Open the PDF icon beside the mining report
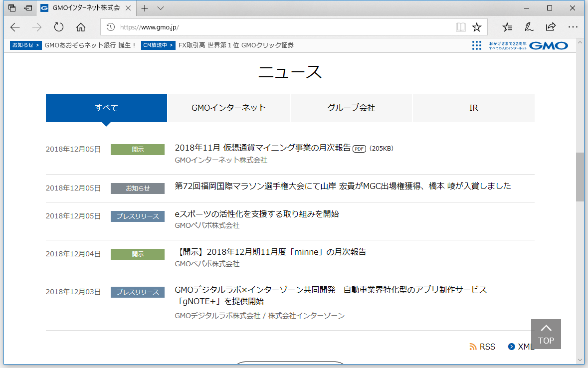 point(359,148)
